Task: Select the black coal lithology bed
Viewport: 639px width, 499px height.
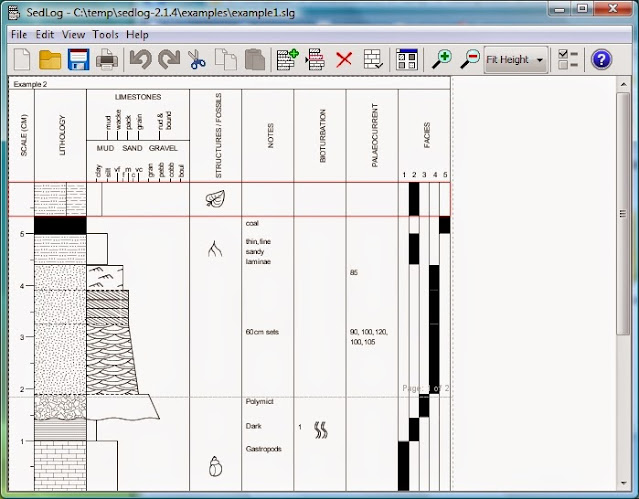Action: click(60, 225)
